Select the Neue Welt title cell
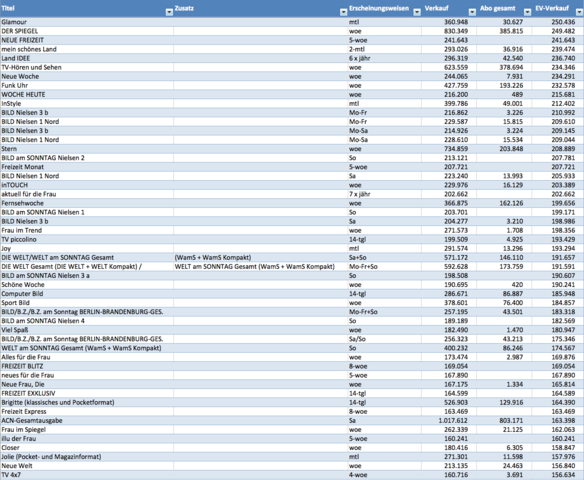 [87, 466]
